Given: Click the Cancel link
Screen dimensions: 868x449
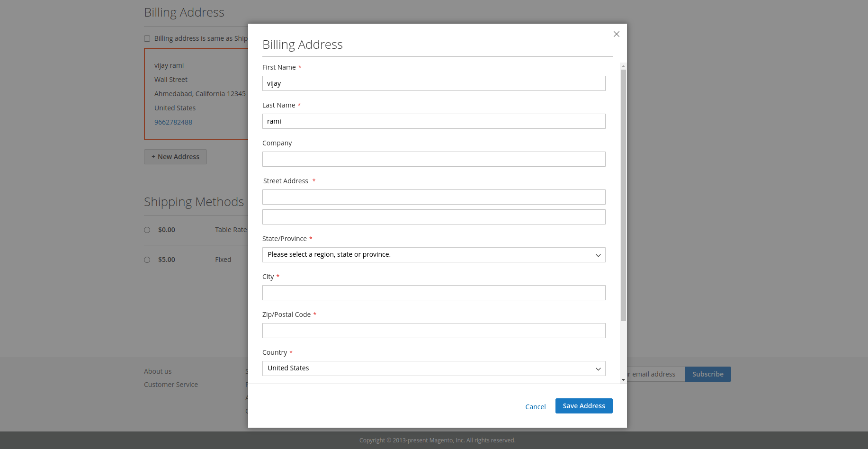Looking at the screenshot, I should (536, 407).
